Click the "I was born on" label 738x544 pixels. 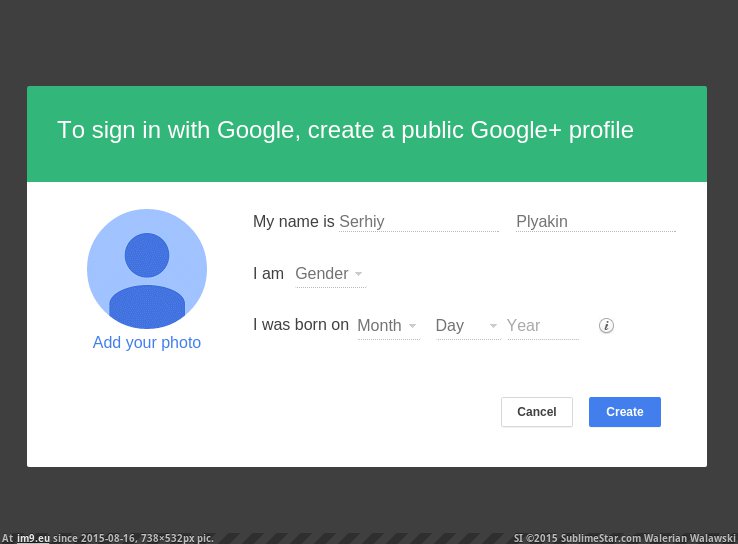(x=300, y=325)
